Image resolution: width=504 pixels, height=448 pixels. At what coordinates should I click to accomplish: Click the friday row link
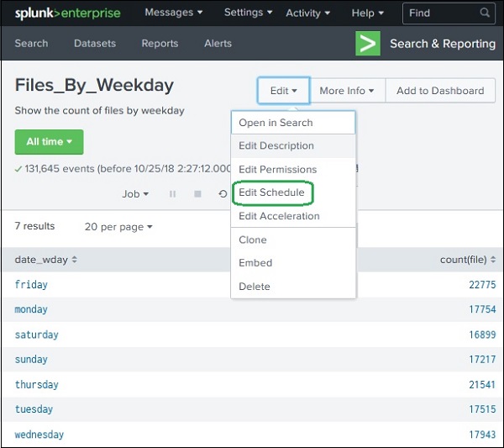(31, 285)
